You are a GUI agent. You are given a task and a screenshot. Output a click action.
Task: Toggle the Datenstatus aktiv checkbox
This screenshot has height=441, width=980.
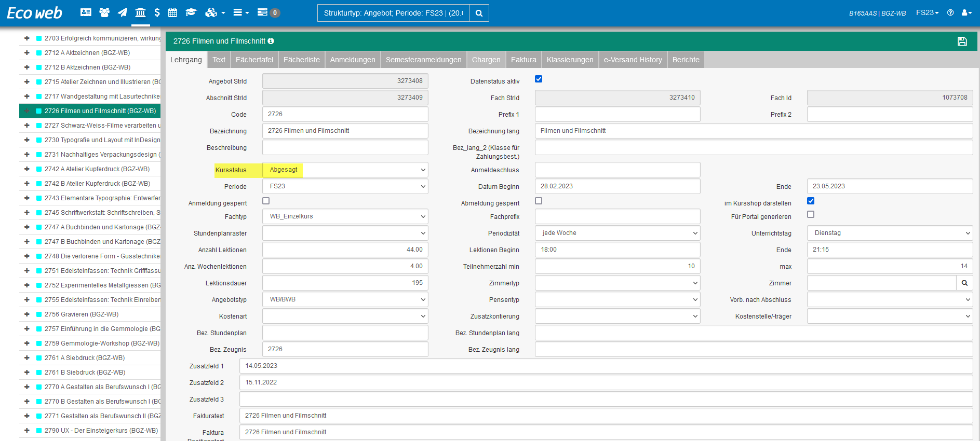click(x=539, y=79)
